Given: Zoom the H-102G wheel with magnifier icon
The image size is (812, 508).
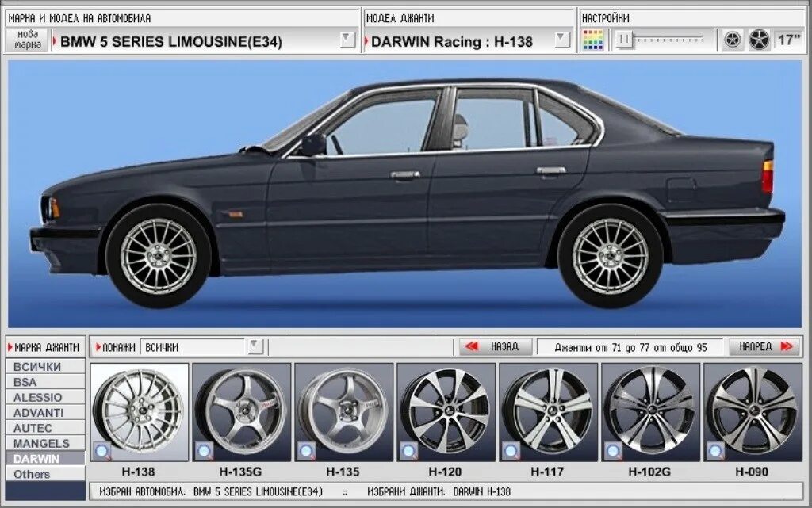Looking at the screenshot, I should pos(613,451).
